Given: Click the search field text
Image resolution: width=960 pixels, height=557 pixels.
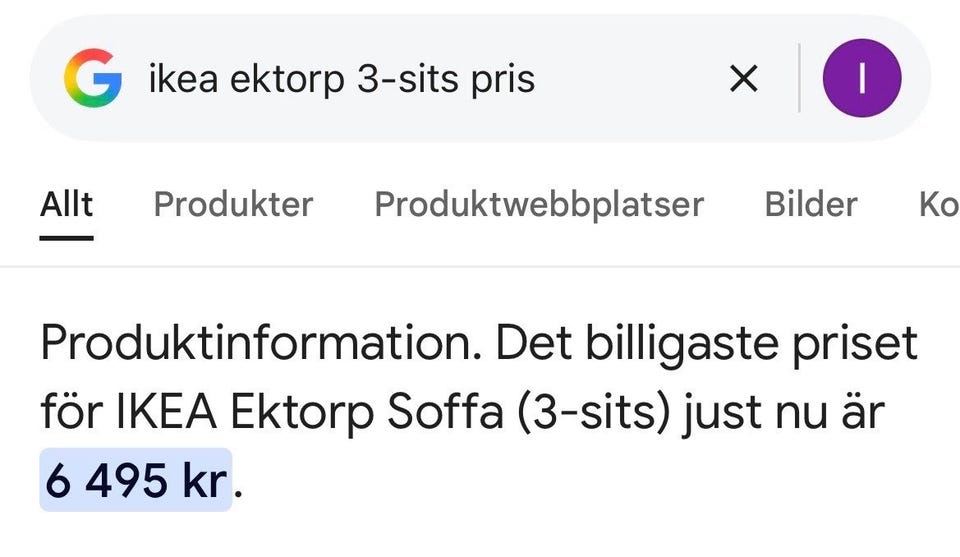Looking at the screenshot, I should pos(341,79).
